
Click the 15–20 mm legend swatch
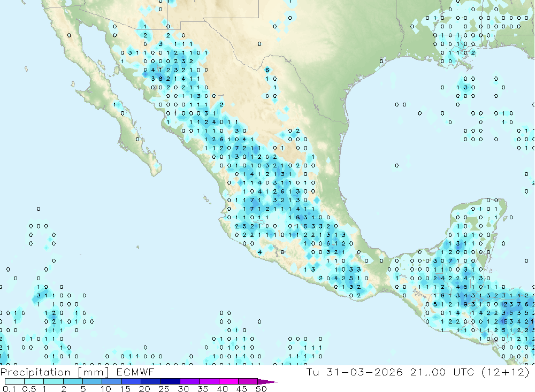point(131,381)
